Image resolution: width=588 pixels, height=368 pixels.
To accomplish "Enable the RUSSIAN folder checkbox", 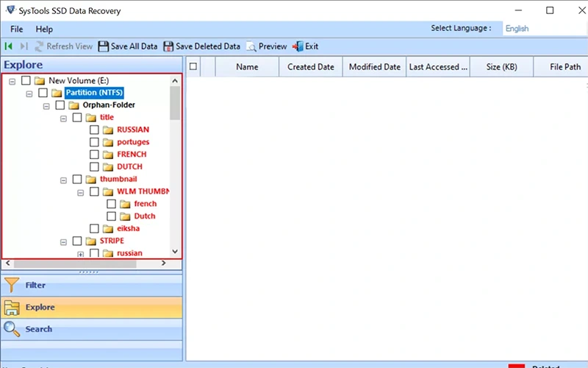I will [x=94, y=130].
